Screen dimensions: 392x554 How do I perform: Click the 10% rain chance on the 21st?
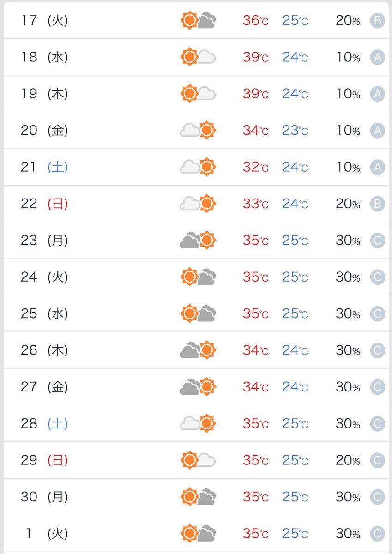point(348,167)
